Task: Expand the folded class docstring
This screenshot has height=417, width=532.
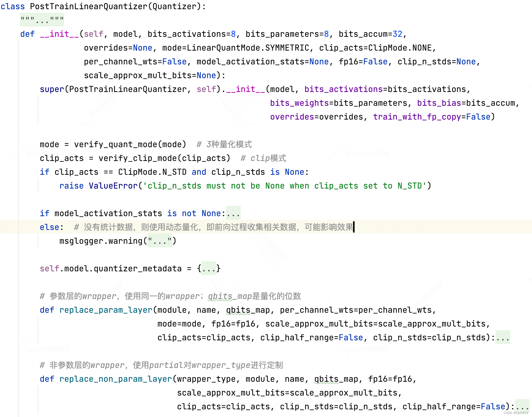Action: [x=42, y=20]
